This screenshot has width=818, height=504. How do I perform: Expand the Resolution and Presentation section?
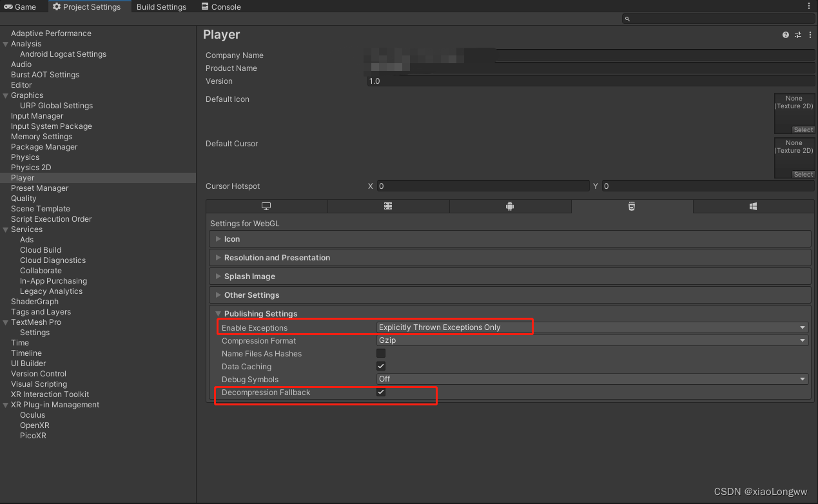(x=510, y=258)
